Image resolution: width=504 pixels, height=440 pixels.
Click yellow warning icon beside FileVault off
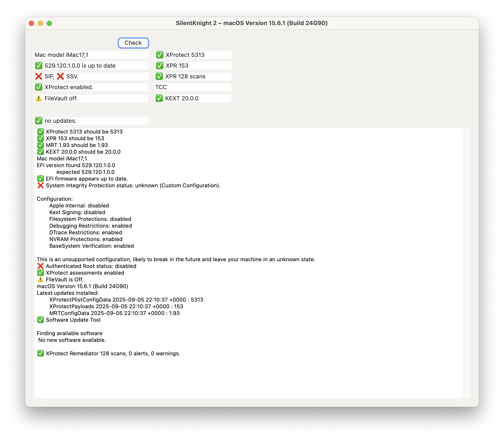[39, 98]
